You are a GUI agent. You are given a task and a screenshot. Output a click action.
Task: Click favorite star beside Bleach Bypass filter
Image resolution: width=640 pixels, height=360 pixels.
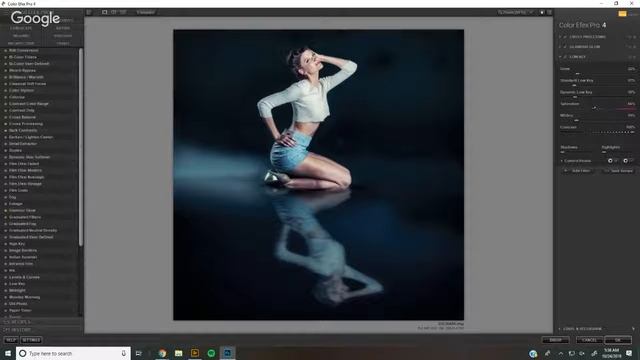[5, 70]
